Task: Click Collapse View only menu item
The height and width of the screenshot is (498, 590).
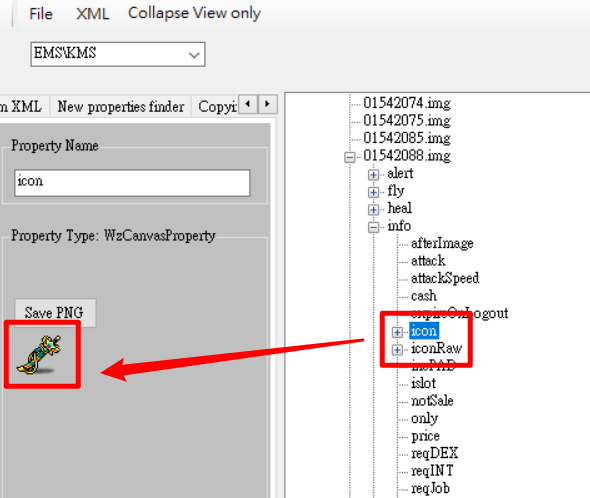Action: tap(194, 14)
